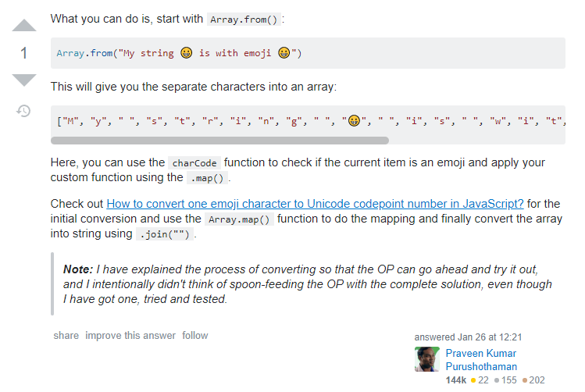Click the inline charCode code snippet
This screenshot has height=392, width=585.
[x=195, y=163]
